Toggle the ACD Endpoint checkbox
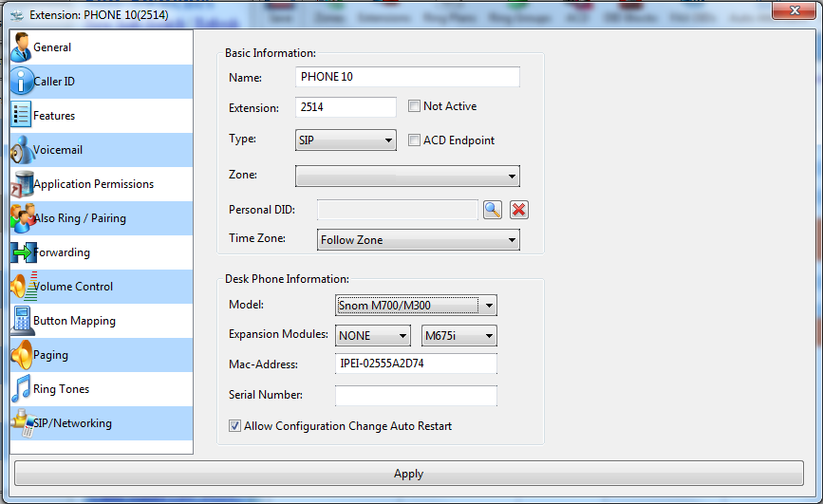Viewport: 823px width, 504px height. tap(414, 140)
